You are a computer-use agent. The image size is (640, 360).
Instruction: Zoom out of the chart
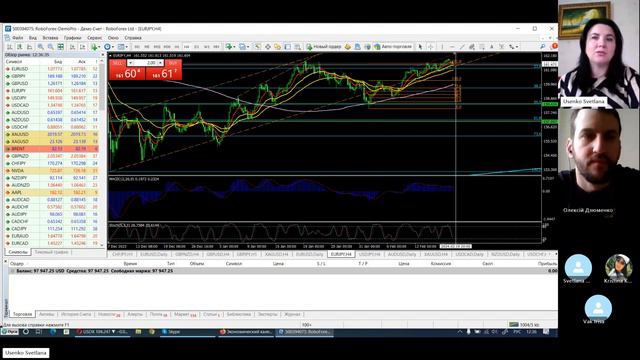pyautogui.click(x=51, y=47)
